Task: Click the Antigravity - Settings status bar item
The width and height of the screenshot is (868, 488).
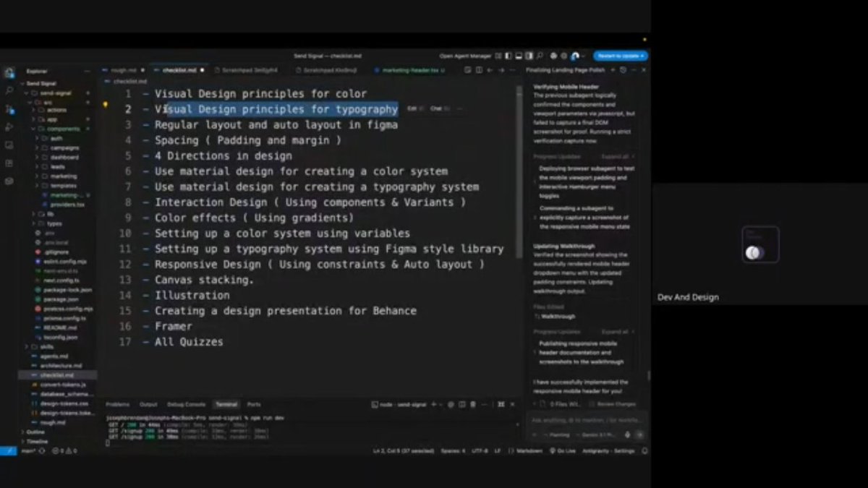Action: tap(608, 450)
